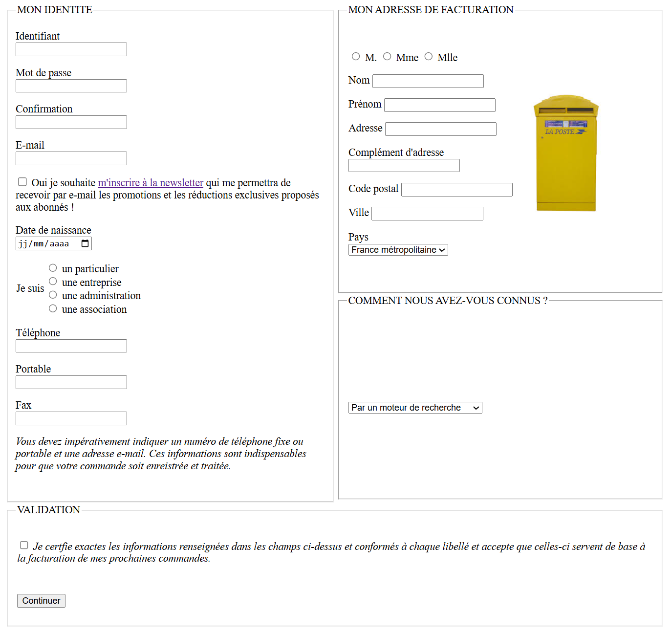This screenshot has width=672, height=634.
Task: Open the date of birth calendar picker
Action: point(85,243)
